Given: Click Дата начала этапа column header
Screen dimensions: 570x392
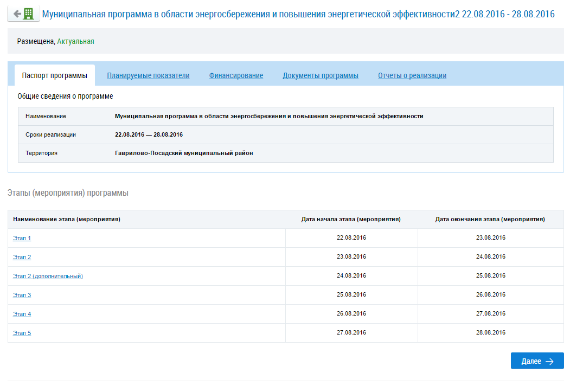Looking at the screenshot, I should pyautogui.click(x=351, y=220).
